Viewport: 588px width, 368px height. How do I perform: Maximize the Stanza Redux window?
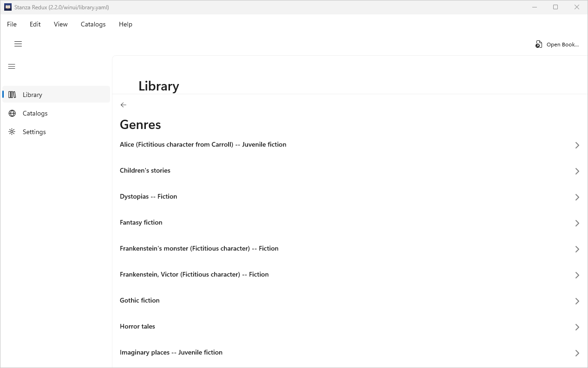(555, 7)
